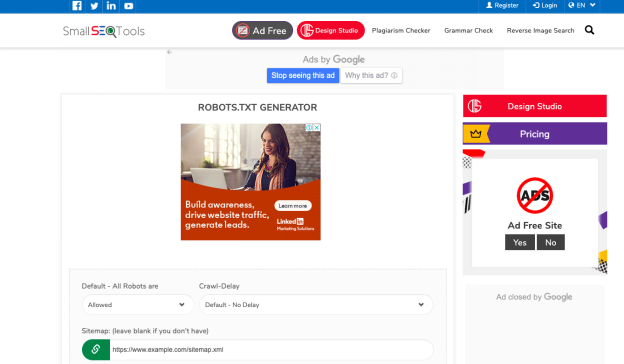Choose Yes for Ad Free Site
This screenshot has height=364, width=624.
520,242
